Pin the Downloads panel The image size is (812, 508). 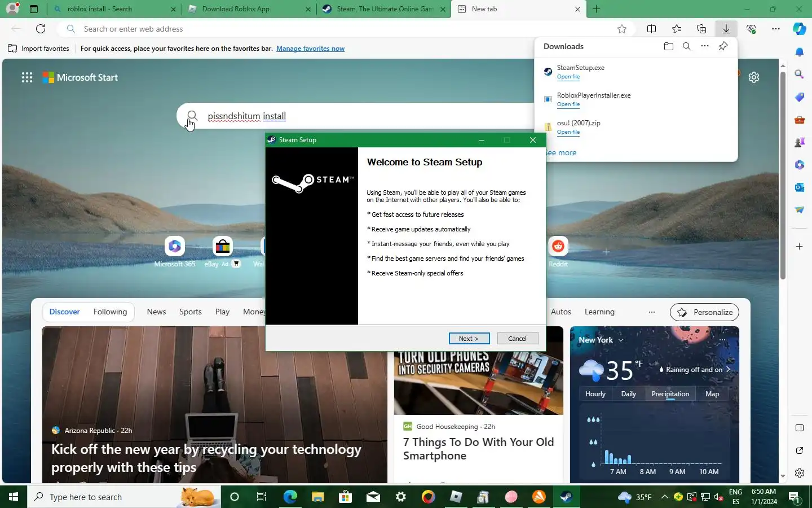(723, 46)
